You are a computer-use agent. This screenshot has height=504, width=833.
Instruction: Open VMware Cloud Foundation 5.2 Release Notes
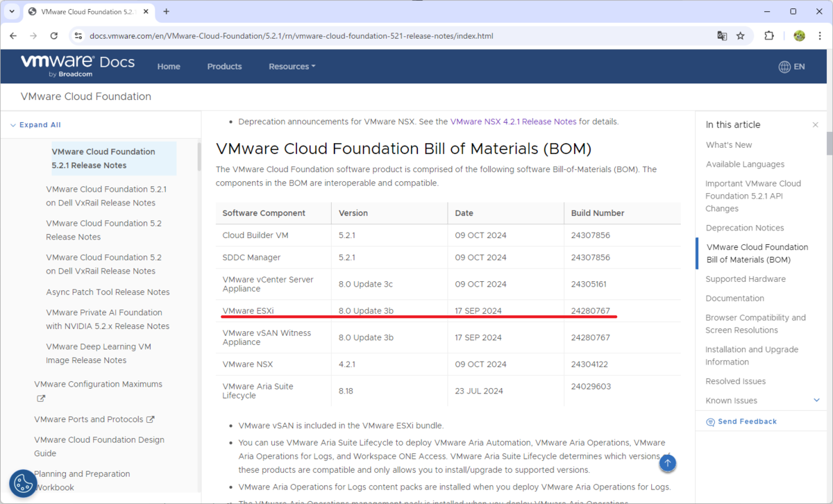(104, 230)
